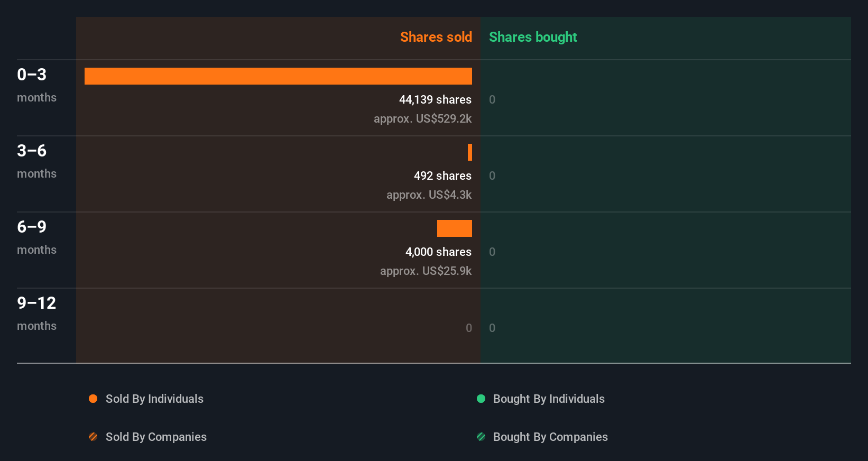Click the Shares bought column heading
Viewport: 868px width, 461px height.
pyautogui.click(x=533, y=37)
